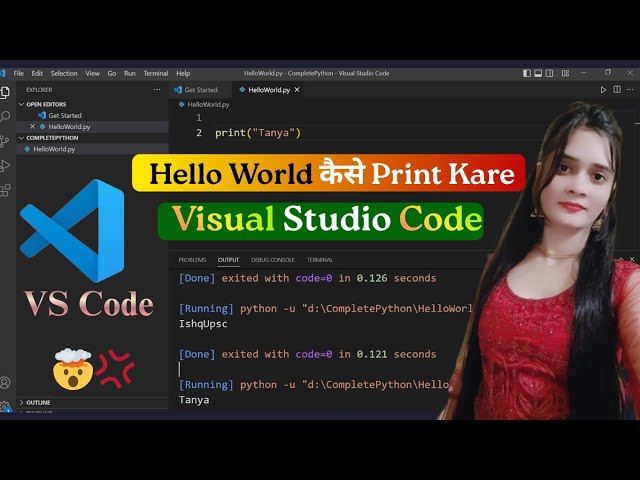The height and width of the screenshot is (480, 640).
Task: Collapse the Open Editors section
Action: [22, 104]
